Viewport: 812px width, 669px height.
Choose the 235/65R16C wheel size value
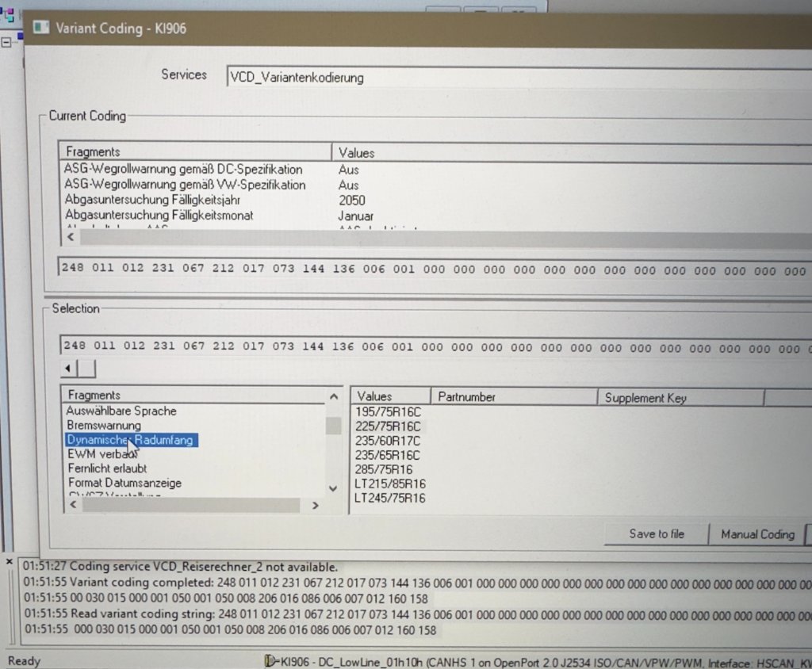click(388, 455)
